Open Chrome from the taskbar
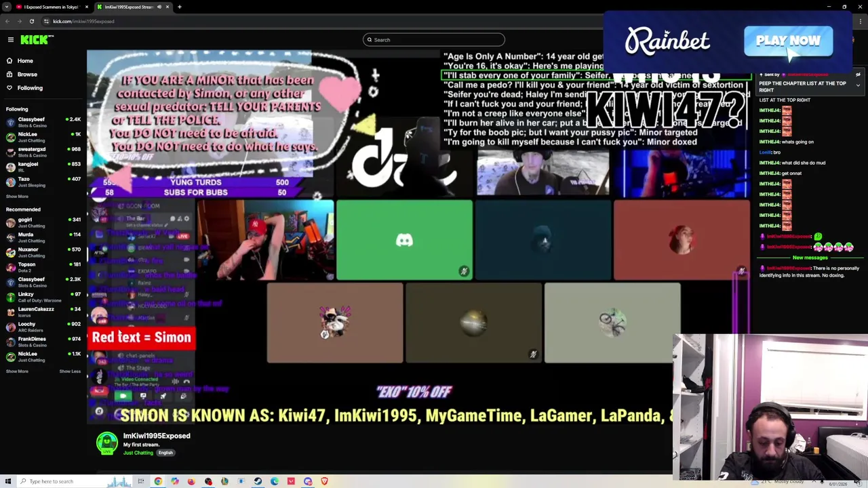 click(x=158, y=481)
